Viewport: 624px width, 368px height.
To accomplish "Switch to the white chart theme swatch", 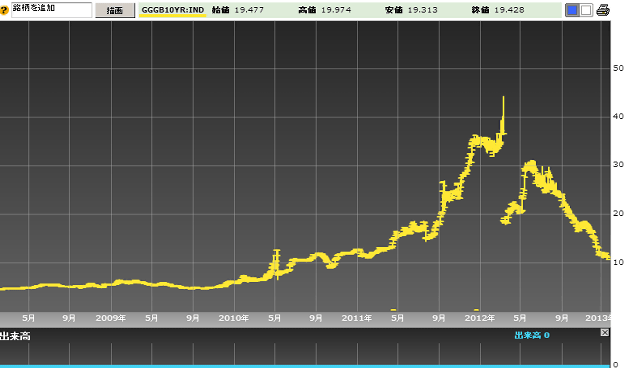I will pyautogui.click(x=586, y=10).
